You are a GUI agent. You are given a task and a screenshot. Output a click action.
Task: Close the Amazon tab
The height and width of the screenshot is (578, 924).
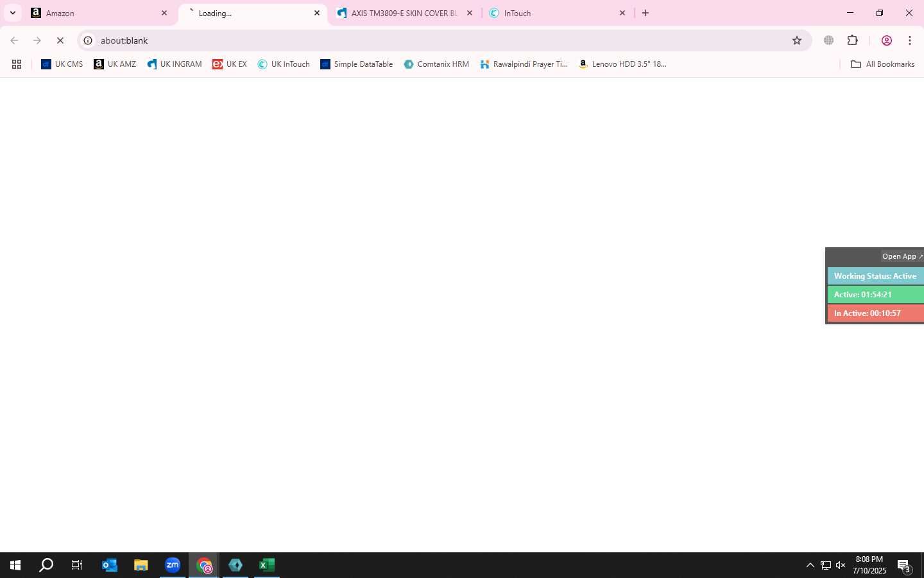pos(164,13)
